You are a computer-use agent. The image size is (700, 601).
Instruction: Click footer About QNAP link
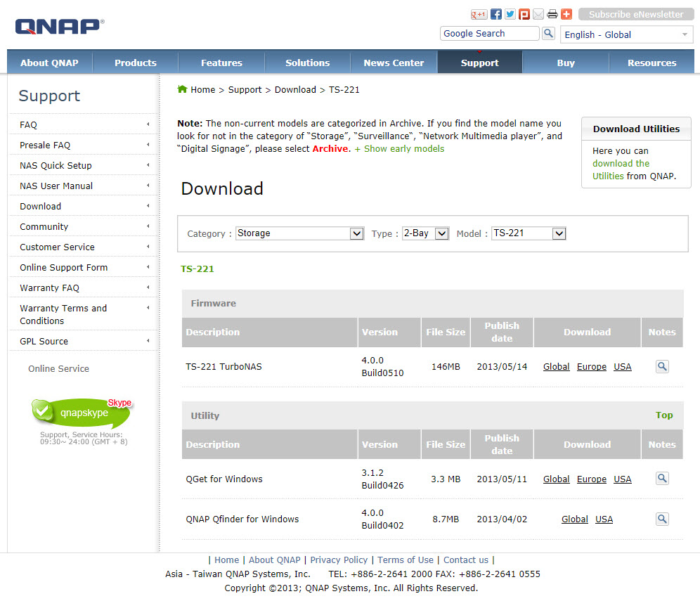coord(275,560)
